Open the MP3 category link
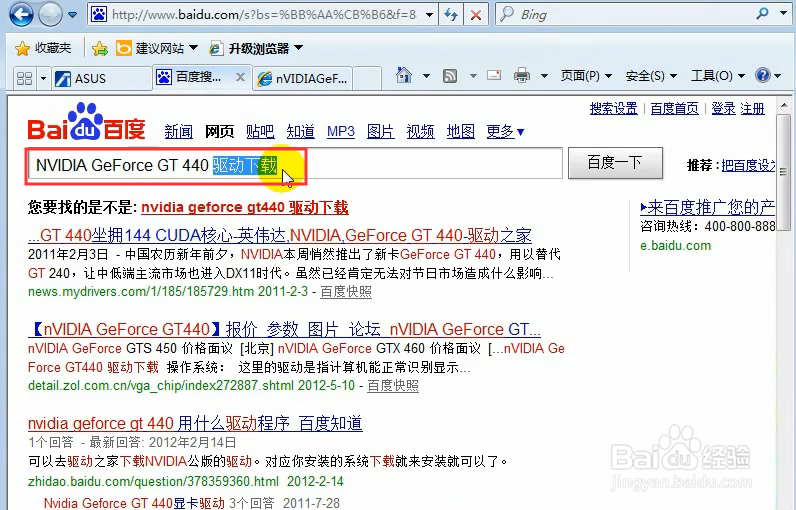The width and height of the screenshot is (796, 510). tap(341, 131)
